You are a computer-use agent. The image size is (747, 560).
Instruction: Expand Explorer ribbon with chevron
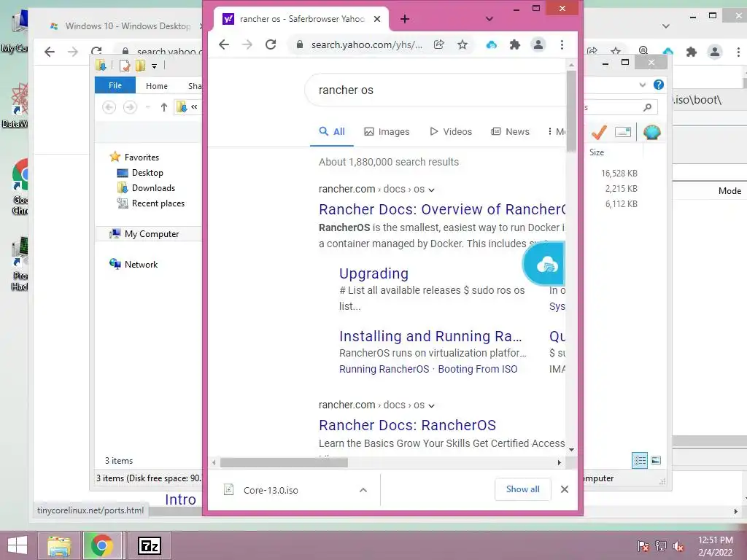(x=643, y=85)
